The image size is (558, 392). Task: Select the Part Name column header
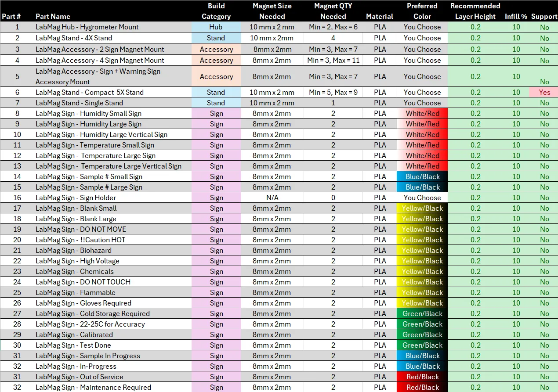click(53, 16)
